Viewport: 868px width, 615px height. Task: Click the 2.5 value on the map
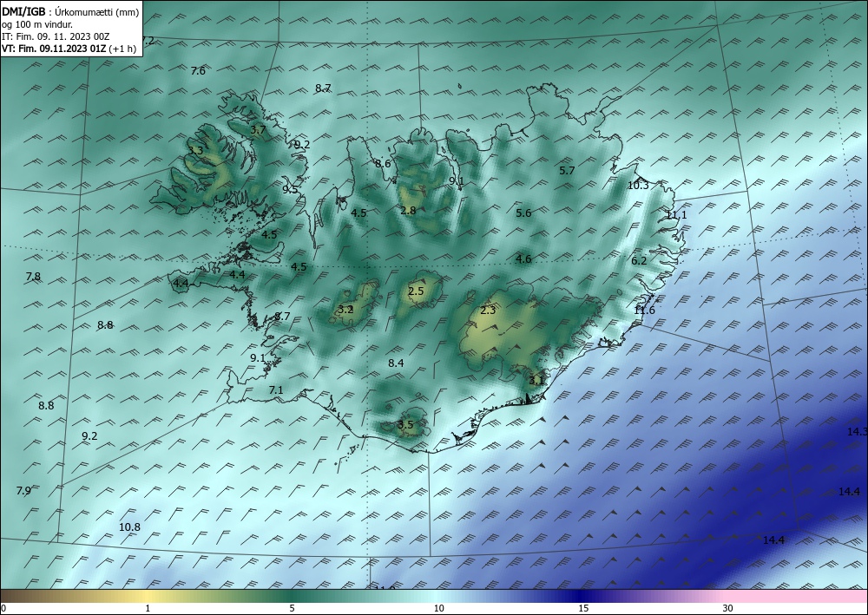point(416,291)
